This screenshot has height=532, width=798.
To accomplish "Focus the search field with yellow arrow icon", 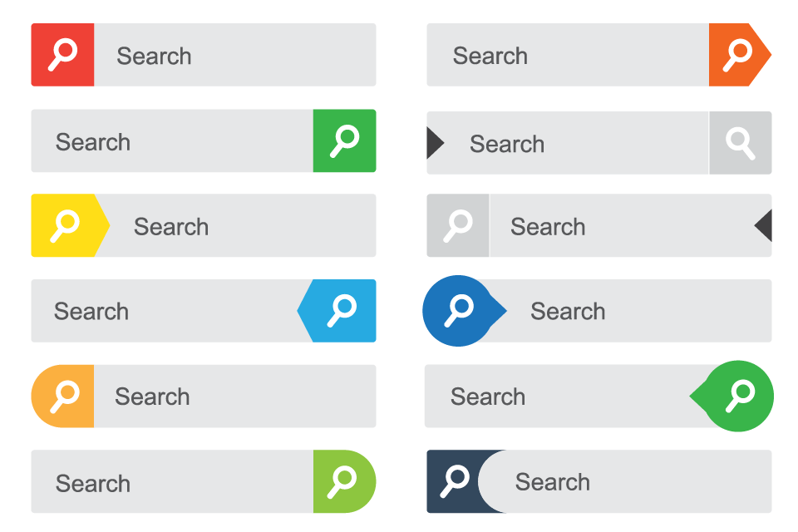I will pyautogui.click(x=243, y=225).
